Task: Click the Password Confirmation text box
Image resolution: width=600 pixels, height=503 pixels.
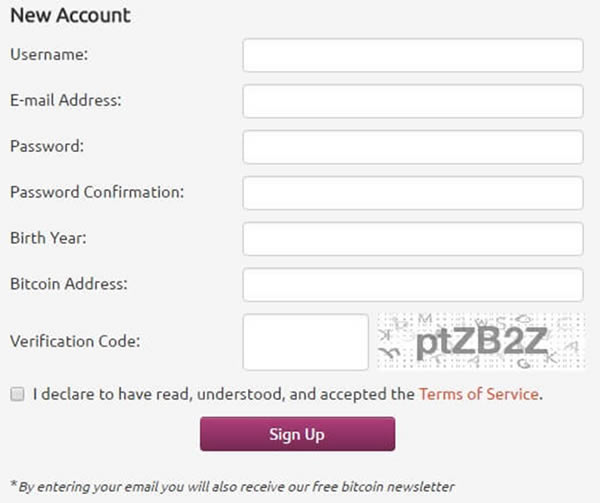Action: tap(412, 193)
